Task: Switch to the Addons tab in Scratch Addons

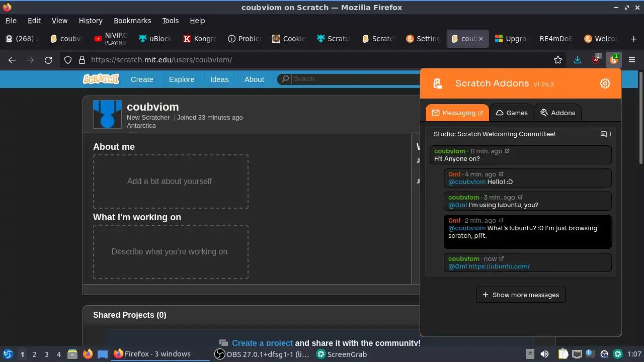Action: [557, 113]
